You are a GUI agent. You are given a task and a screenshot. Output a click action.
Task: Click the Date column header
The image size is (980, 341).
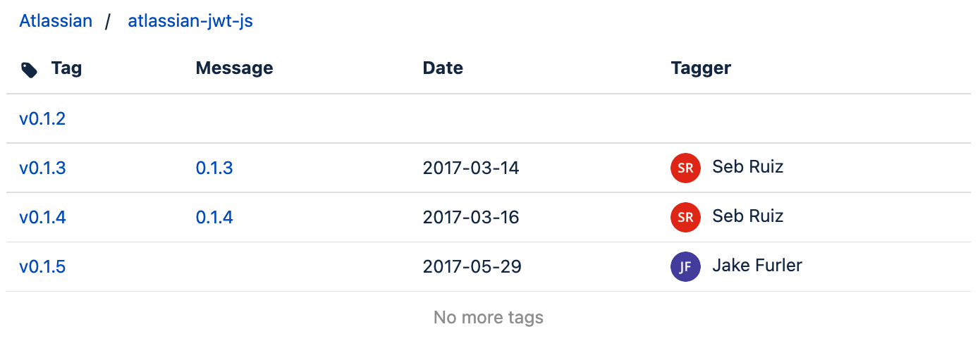[x=443, y=68]
